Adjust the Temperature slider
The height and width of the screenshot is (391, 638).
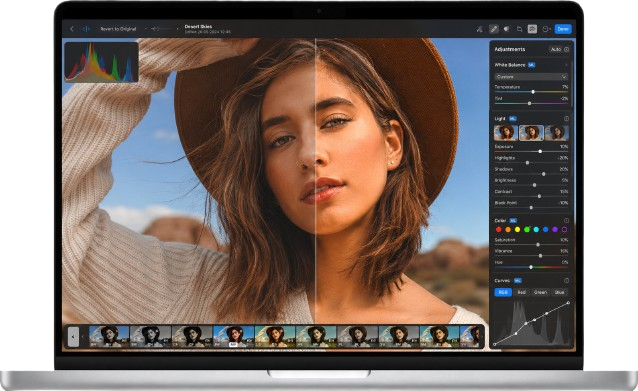tap(531, 92)
